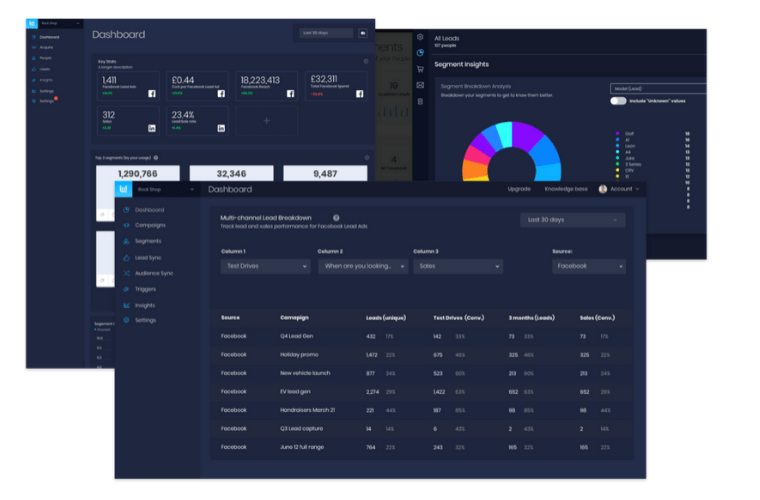Open the Account menu with avatar
The height and width of the screenshot is (500, 760).
tap(619, 189)
